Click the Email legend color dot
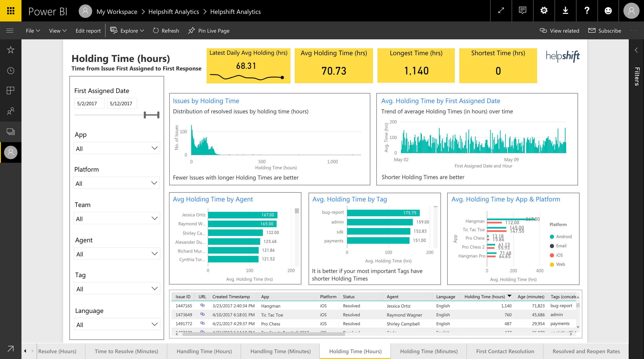Image resolution: width=644 pixels, height=359 pixels. coord(552,246)
